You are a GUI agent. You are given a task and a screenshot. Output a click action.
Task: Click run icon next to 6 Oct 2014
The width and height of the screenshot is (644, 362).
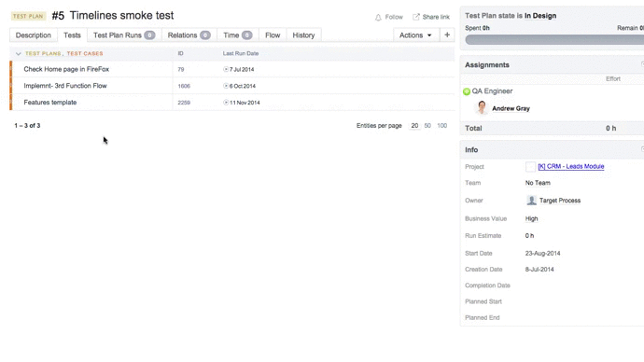pyautogui.click(x=226, y=86)
